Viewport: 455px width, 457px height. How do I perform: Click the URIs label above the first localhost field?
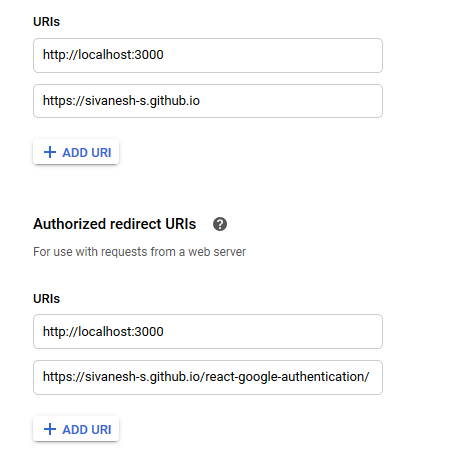click(x=46, y=22)
